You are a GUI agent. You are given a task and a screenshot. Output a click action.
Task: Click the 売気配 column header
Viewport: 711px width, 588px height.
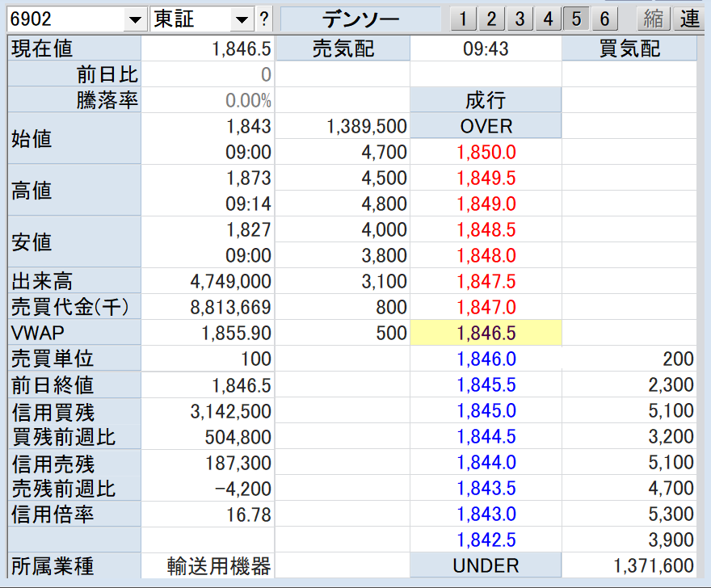coord(343,49)
